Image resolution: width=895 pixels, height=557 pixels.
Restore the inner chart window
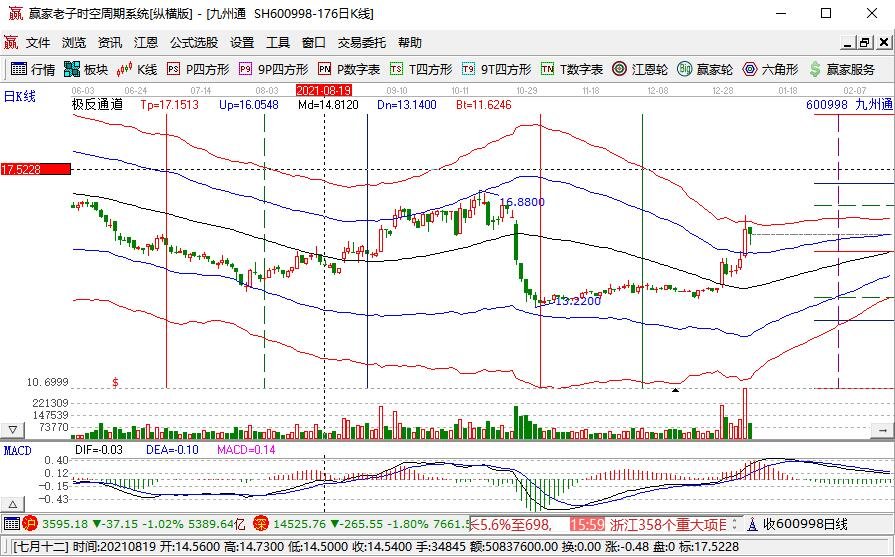click(865, 42)
